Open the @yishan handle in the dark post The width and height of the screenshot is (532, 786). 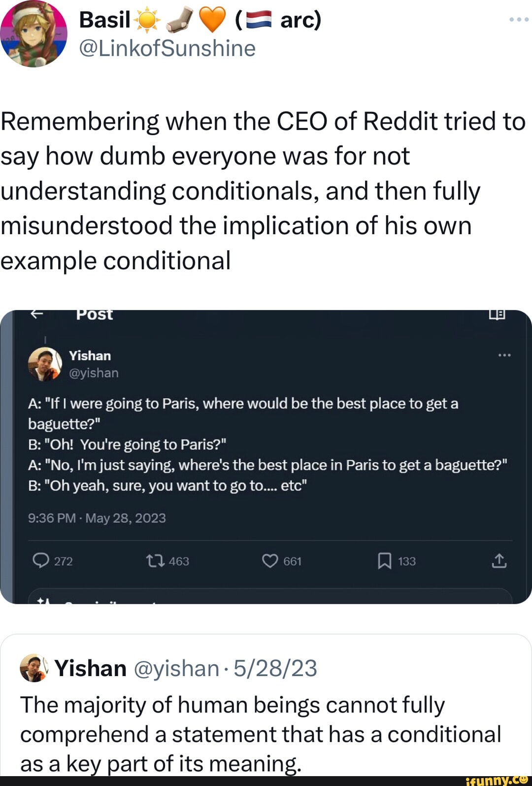tap(94, 373)
